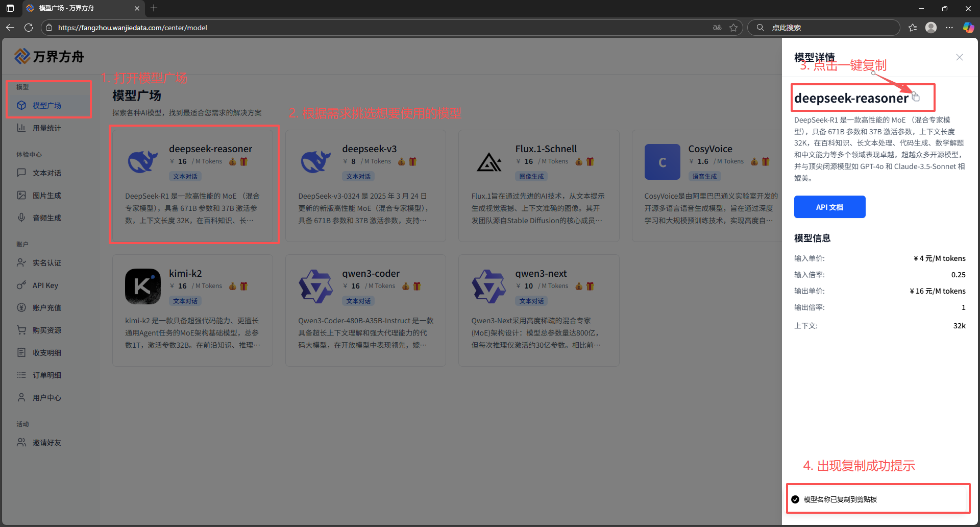980x527 pixels.
Task: Open API Key page via key icon
Action: [x=21, y=285]
